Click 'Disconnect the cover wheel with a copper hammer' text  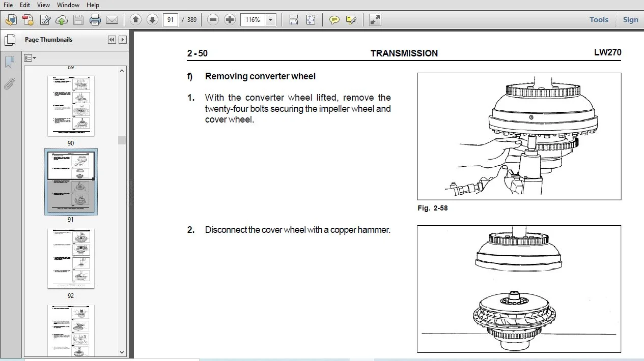(x=297, y=230)
